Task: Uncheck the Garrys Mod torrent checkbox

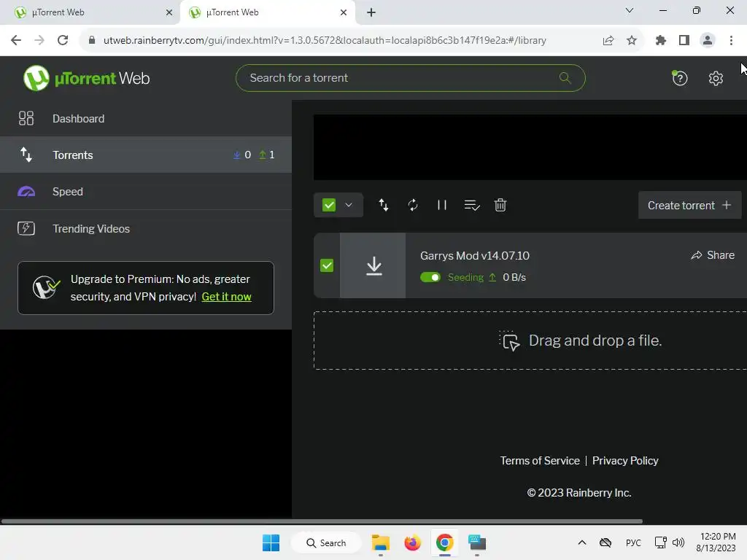Action: (x=327, y=265)
